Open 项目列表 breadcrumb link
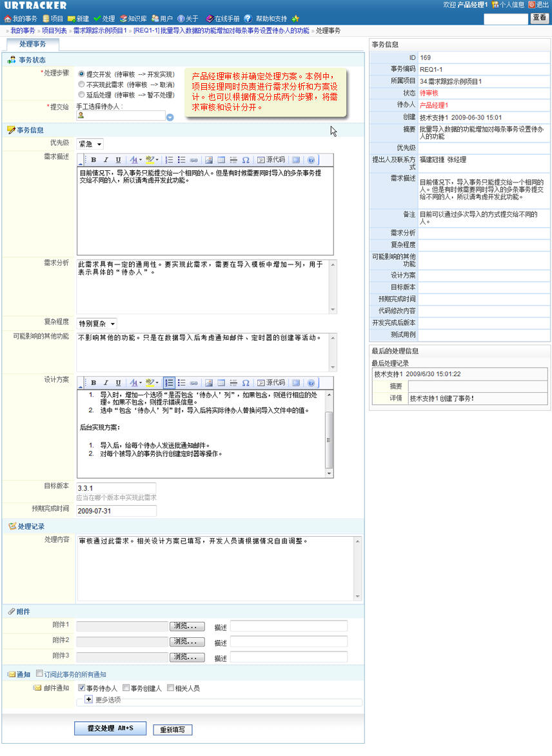Screen dimensions: 552x756 (x=54, y=31)
